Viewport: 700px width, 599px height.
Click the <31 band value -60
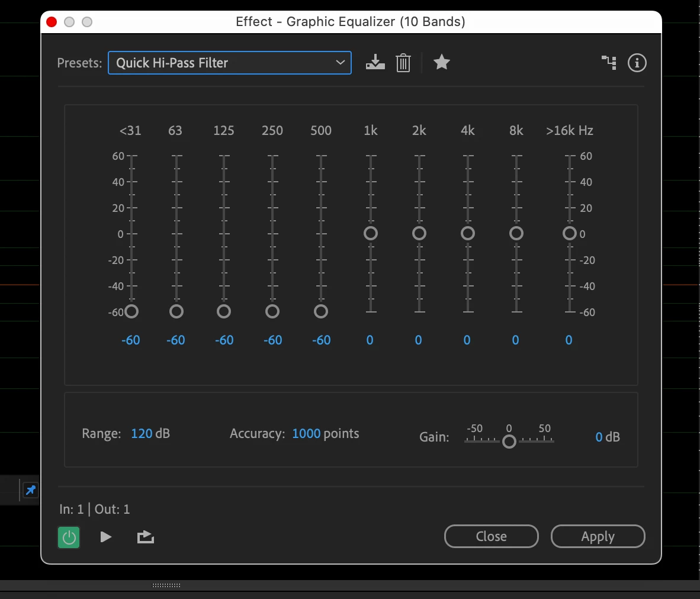click(x=131, y=340)
